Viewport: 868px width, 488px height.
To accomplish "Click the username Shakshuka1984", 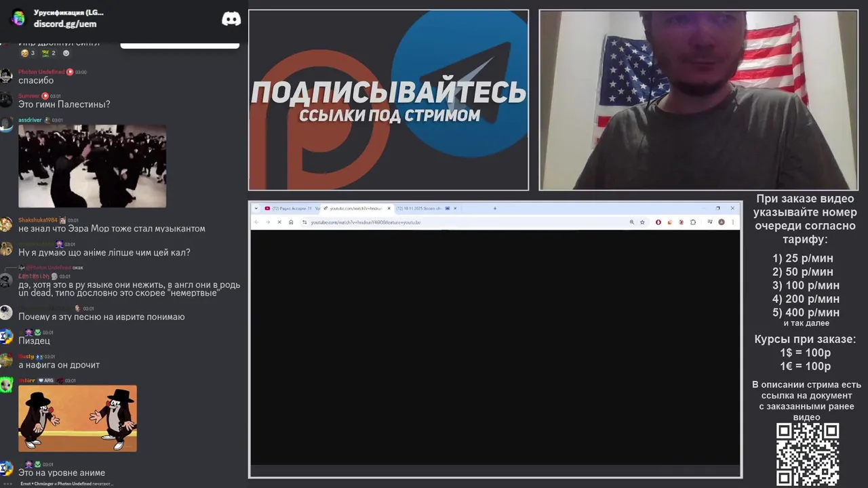I will click(x=38, y=220).
